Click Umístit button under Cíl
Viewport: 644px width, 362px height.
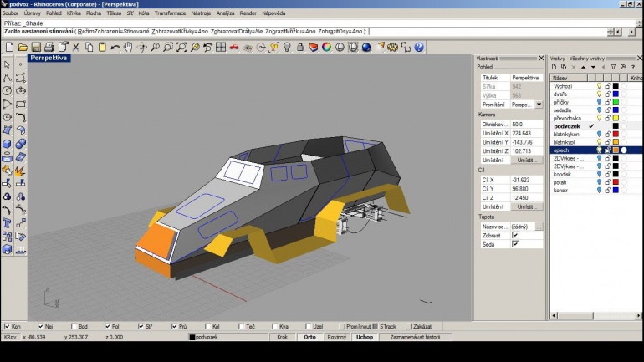click(527, 206)
